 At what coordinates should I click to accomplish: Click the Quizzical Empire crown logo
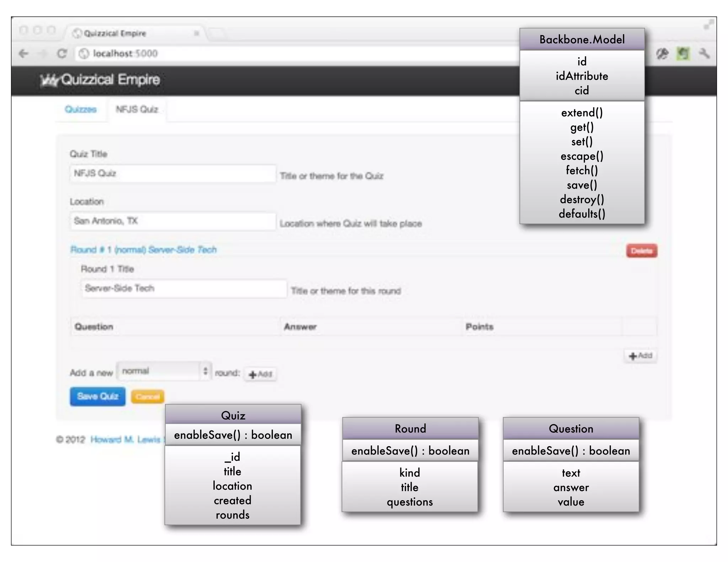49,80
